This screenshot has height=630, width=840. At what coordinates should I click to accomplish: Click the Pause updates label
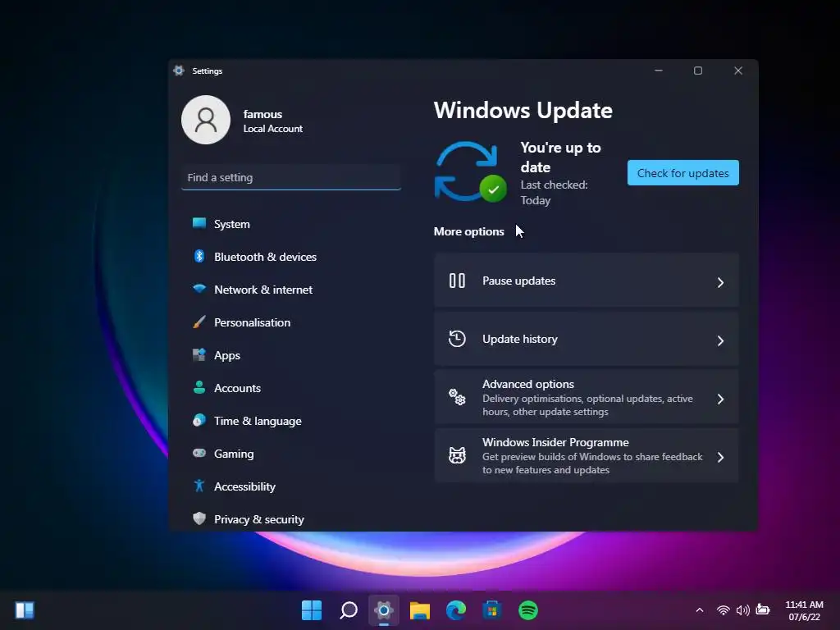pyautogui.click(x=518, y=281)
